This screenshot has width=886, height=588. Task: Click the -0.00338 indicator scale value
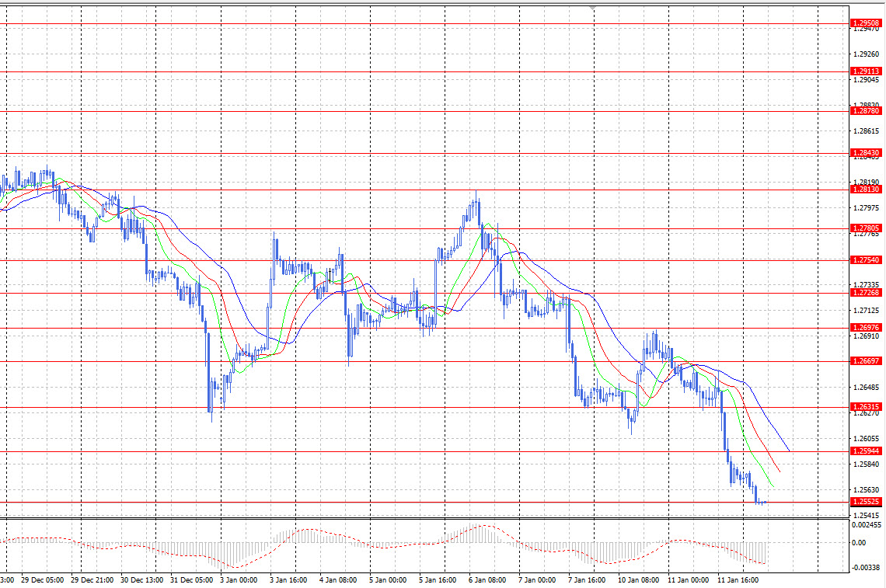coord(866,568)
